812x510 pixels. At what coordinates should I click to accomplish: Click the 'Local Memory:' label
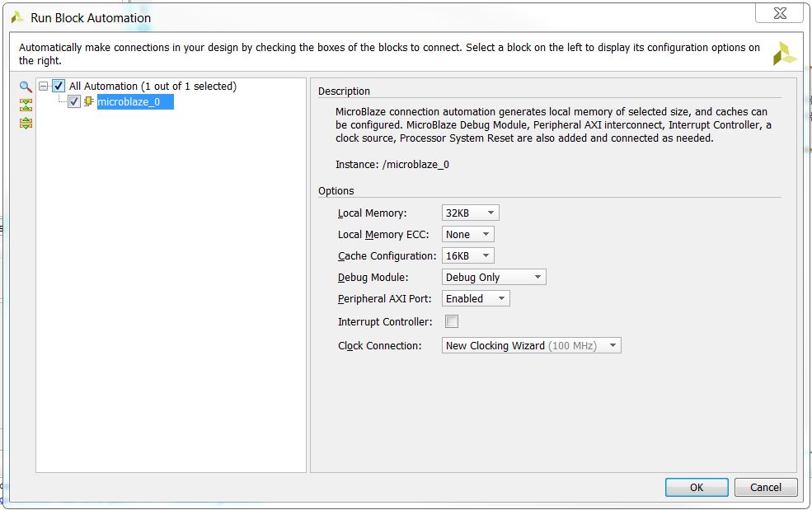coord(373,213)
